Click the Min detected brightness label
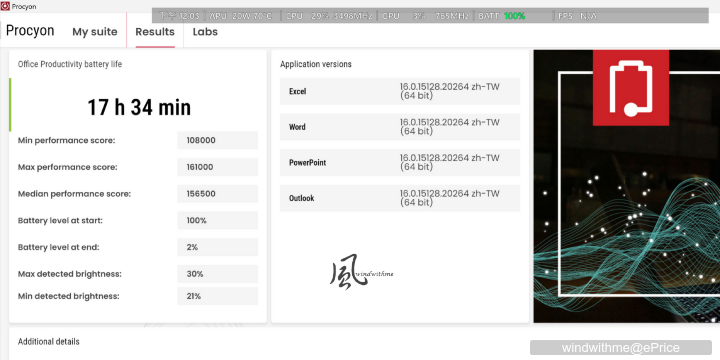Image resolution: width=720 pixels, height=360 pixels. point(68,296)
